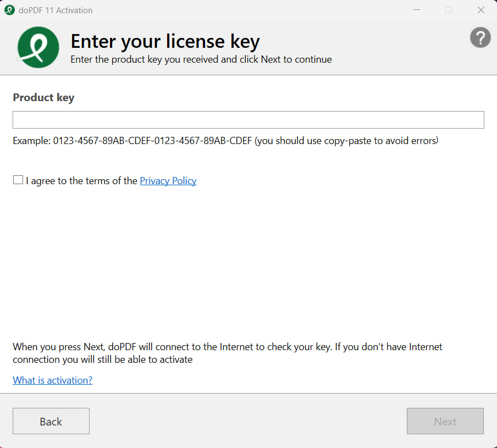Click the 'I agree to the terms' label

click(81, 181)
